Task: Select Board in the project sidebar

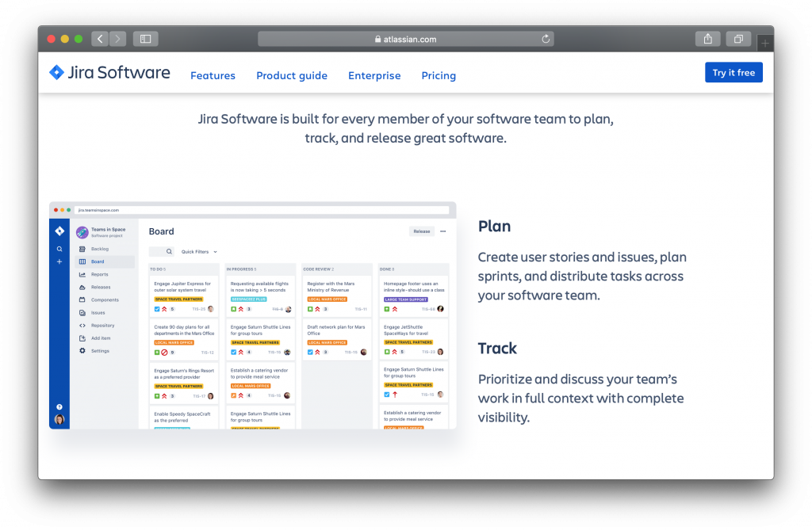Action: 105,262
